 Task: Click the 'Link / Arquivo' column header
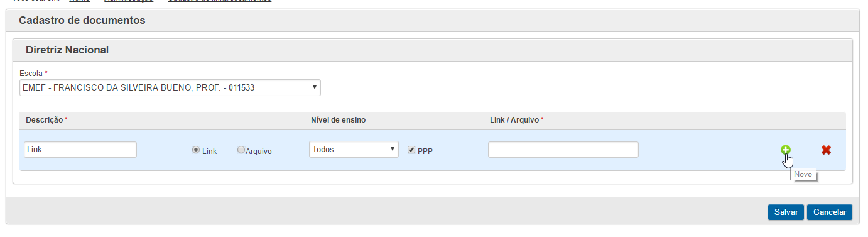click(x=514, y=119)
